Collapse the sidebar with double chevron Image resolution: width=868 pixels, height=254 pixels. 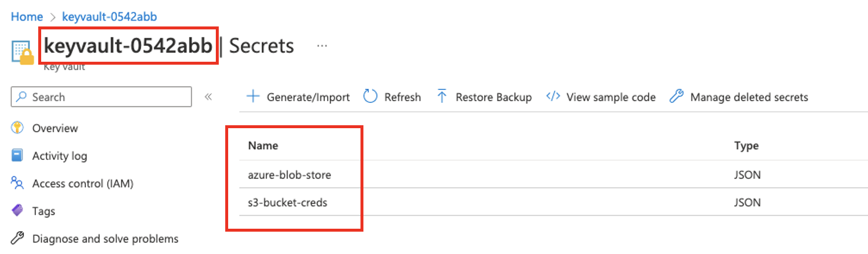coord(208,97)
